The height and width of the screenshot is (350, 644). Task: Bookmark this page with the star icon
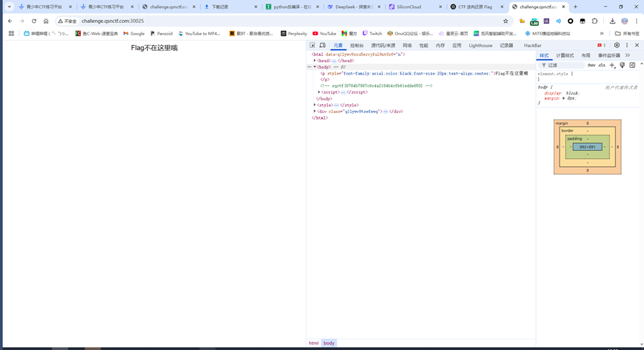pos(506,21)
